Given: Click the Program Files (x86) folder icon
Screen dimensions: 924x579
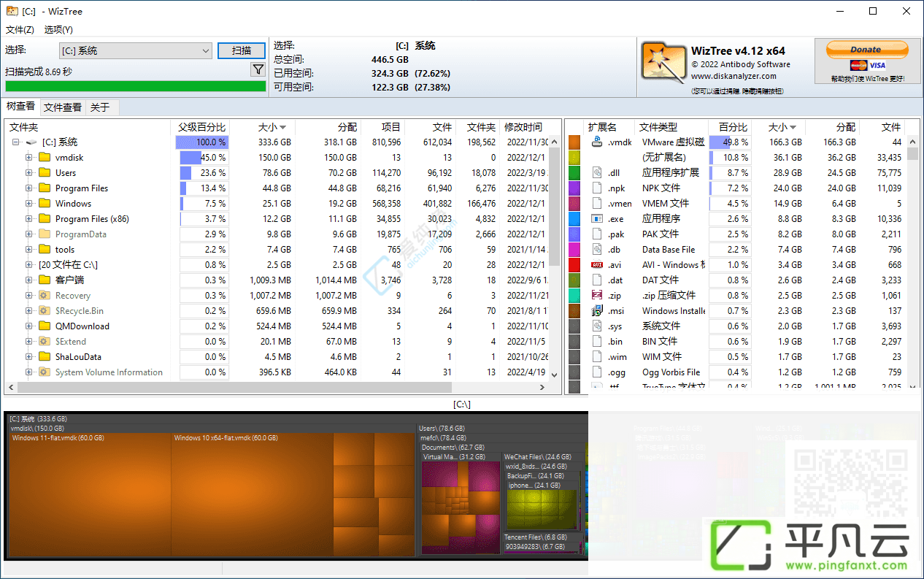Looking at the screenshot, I should (44, 219).
